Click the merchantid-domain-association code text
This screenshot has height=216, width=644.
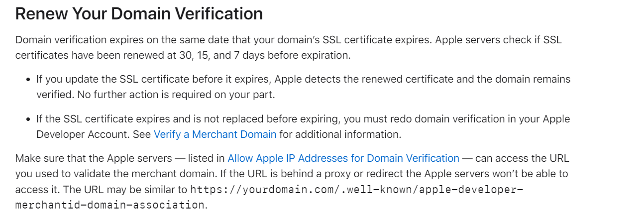[x=109, y=205]
